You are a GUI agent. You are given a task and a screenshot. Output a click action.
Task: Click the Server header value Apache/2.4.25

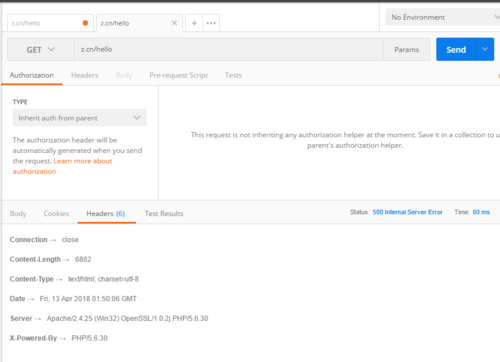(x=127, y=318)
